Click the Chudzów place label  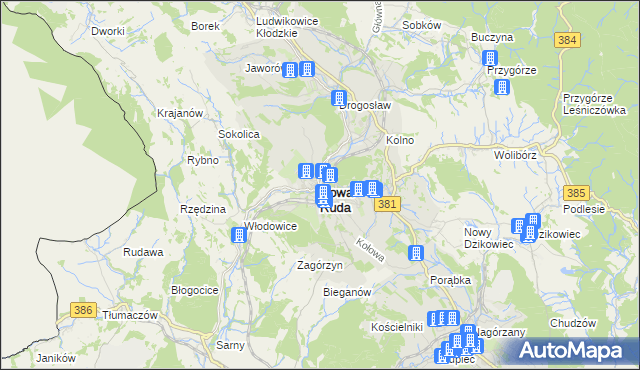click(x=573, y=323)
